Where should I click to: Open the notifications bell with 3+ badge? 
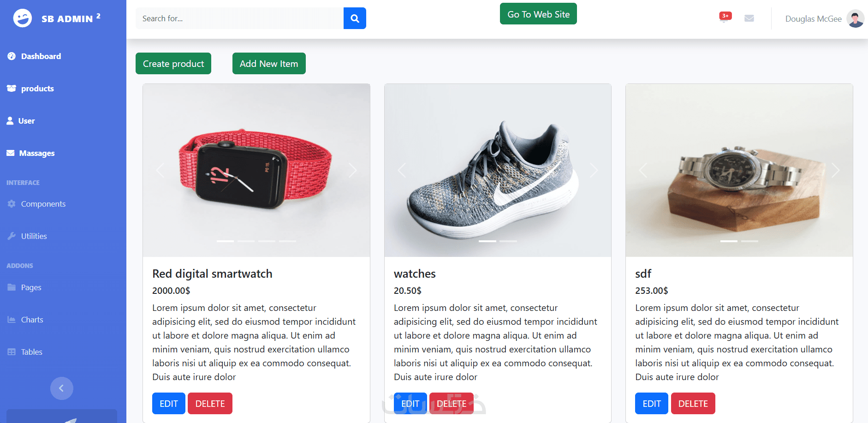[x=725, y=18]
